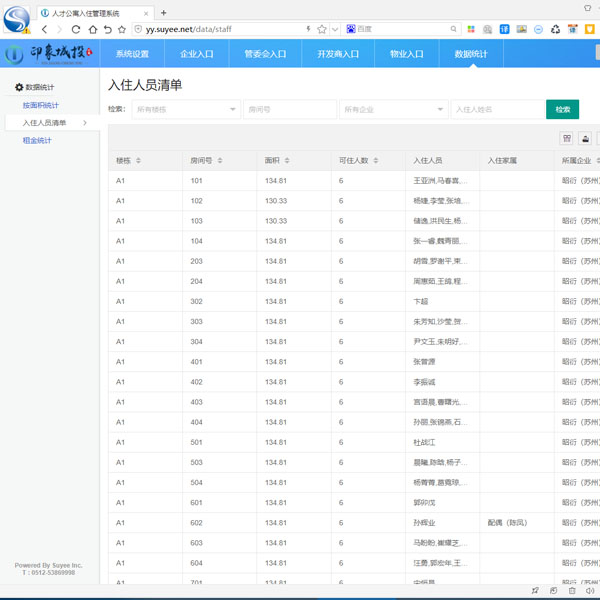The height and width of the screenshot is (600, 600).
Task: Click the browser back arrow
Action: [44, 30]
